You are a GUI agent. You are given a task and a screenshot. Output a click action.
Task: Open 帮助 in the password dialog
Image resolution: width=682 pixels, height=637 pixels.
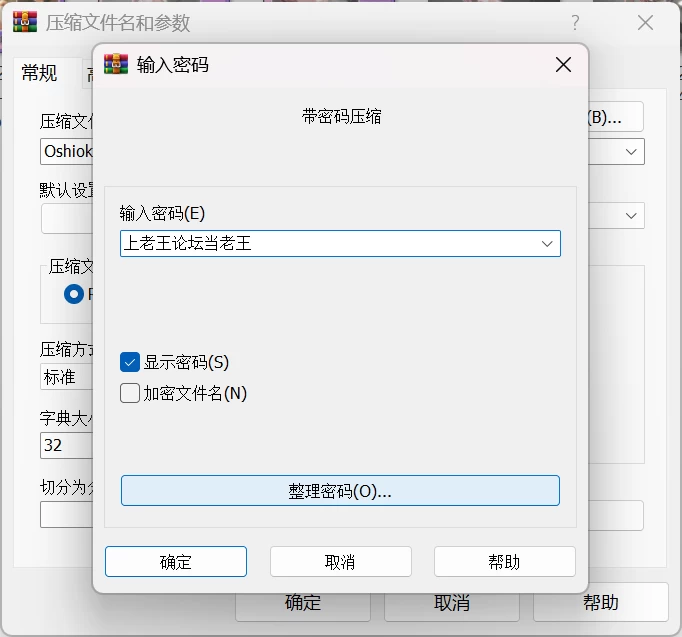pyautogui.click(x=505, y=562)
